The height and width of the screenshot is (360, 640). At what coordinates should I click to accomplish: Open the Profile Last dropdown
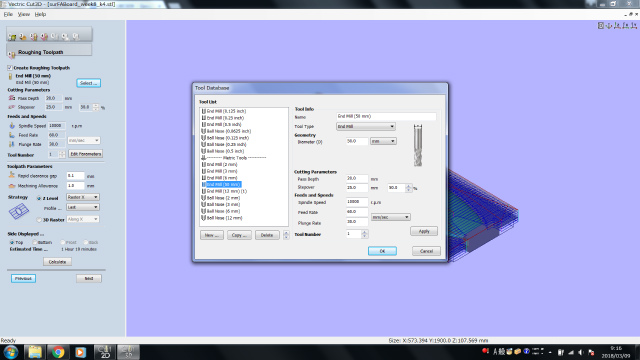[83, 207]
